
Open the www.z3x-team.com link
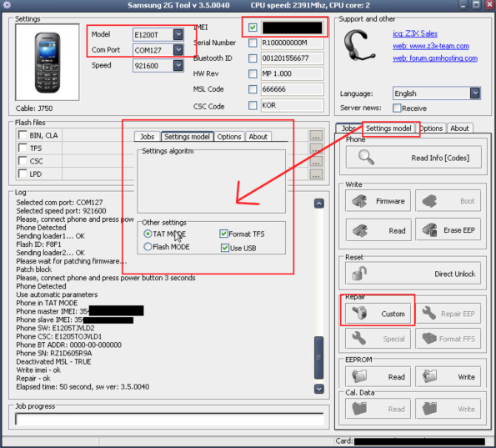click(431, 46)
